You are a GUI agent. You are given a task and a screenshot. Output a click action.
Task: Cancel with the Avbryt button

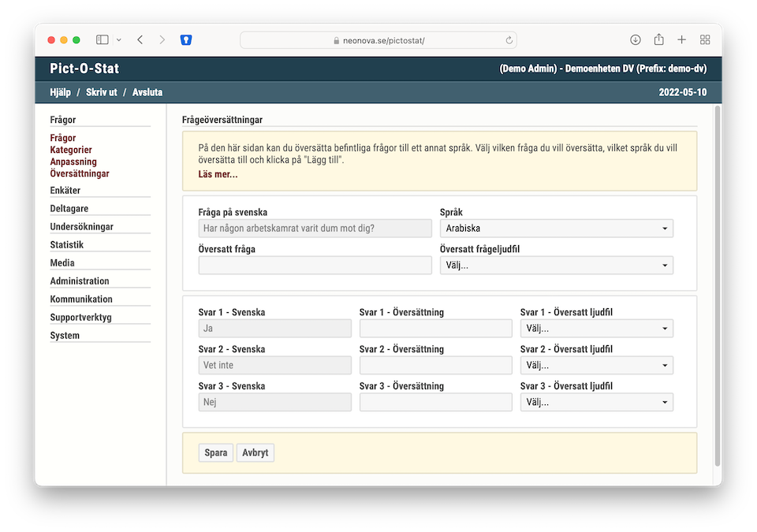(x=255, y=453)
